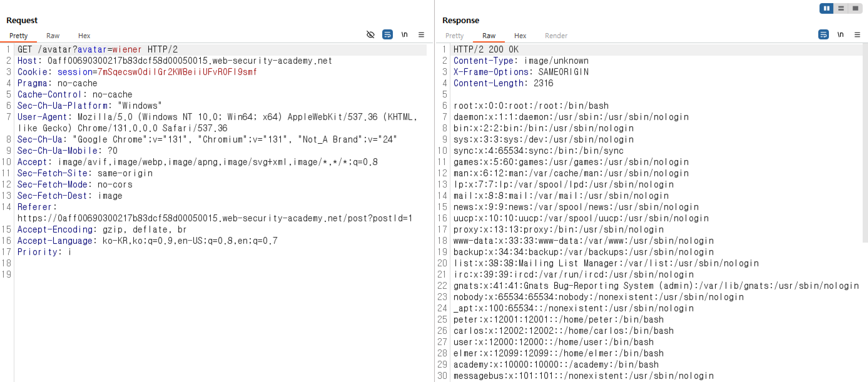Click Accept-Language header line

click(x=148, y=241)
